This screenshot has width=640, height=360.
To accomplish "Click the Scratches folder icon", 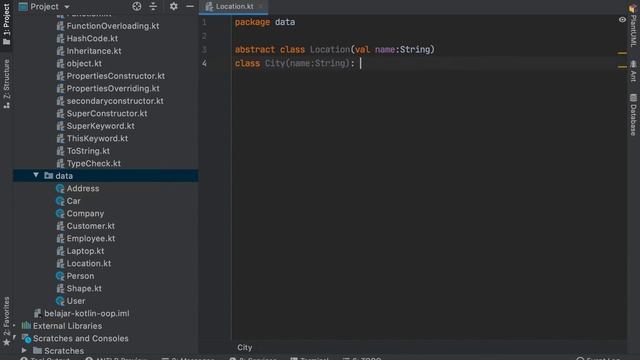I will 37,351.
